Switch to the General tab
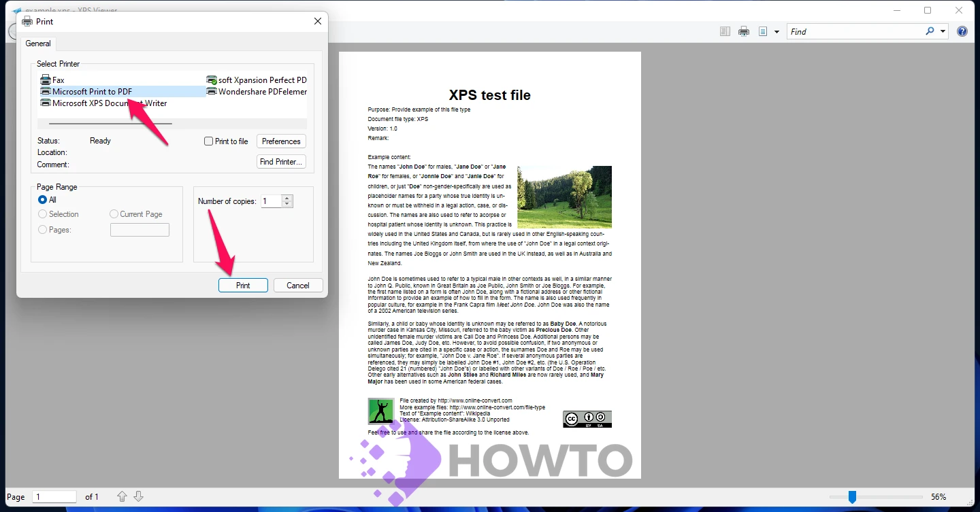980x512 pixels. 38,44
